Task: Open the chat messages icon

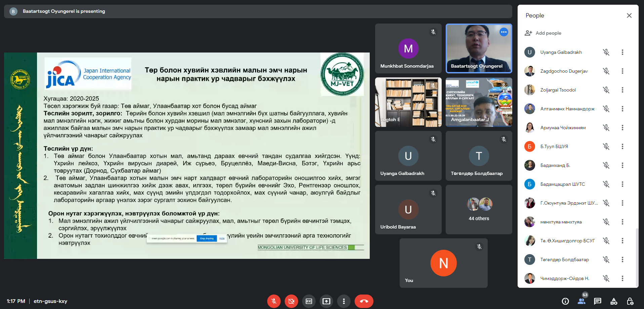Action: click(x=598, y=301)
